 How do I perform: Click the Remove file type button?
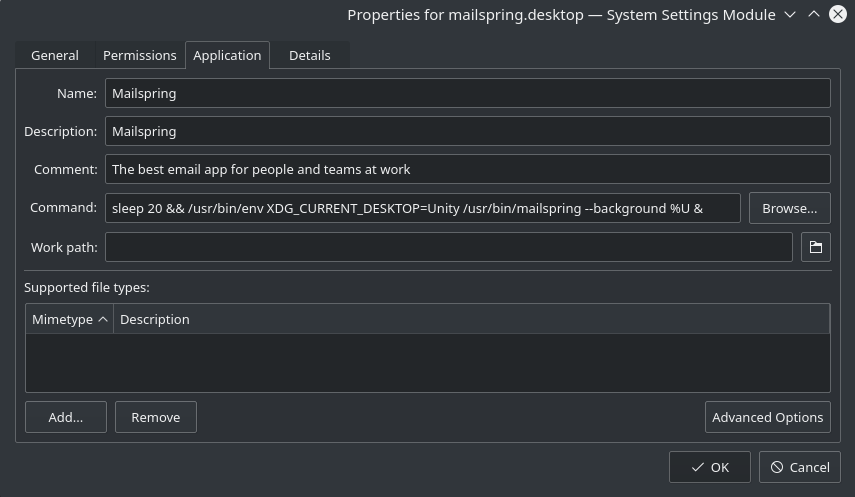tap(155, 417)
